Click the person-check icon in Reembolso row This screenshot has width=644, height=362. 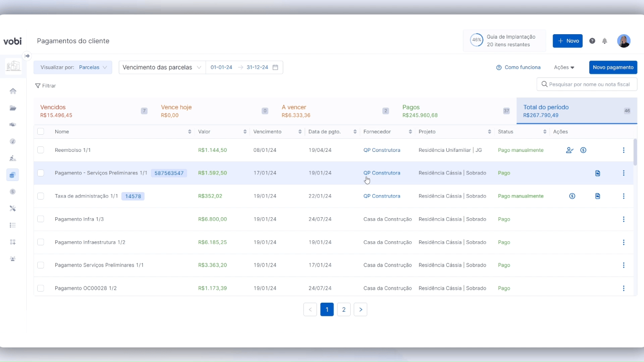(570, 150)
